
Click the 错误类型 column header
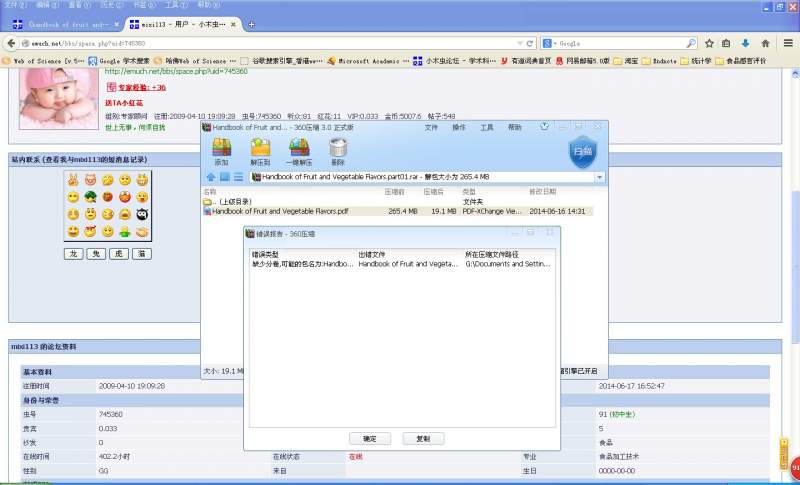click(265, 254)
